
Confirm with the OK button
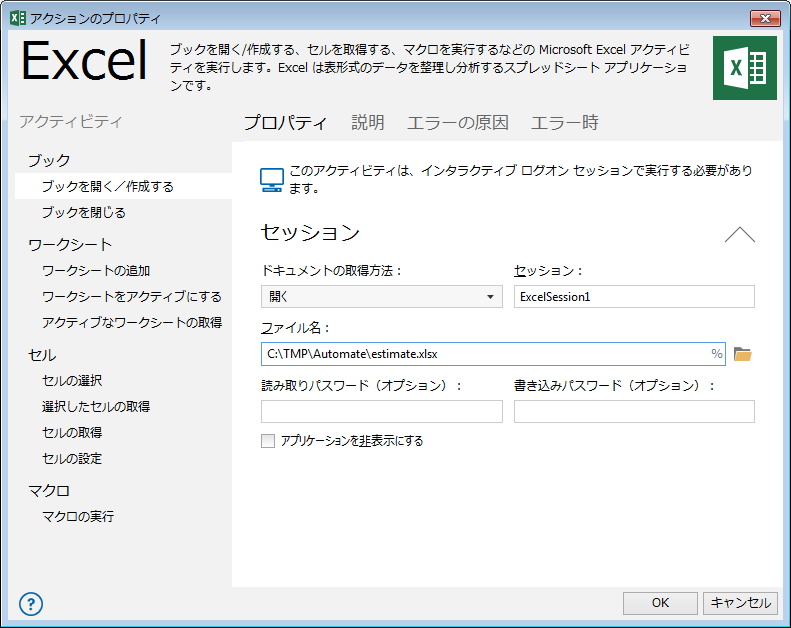[660, 603]
